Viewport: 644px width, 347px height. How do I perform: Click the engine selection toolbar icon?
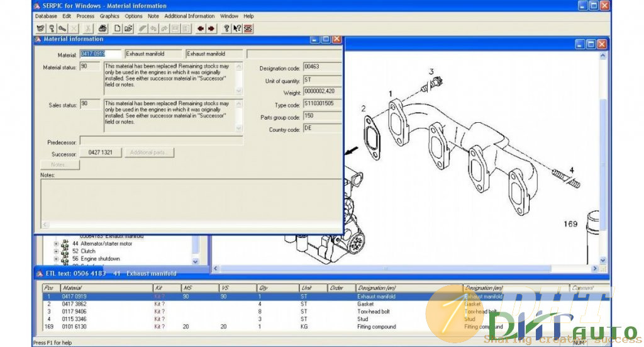(x=40, y=28)
